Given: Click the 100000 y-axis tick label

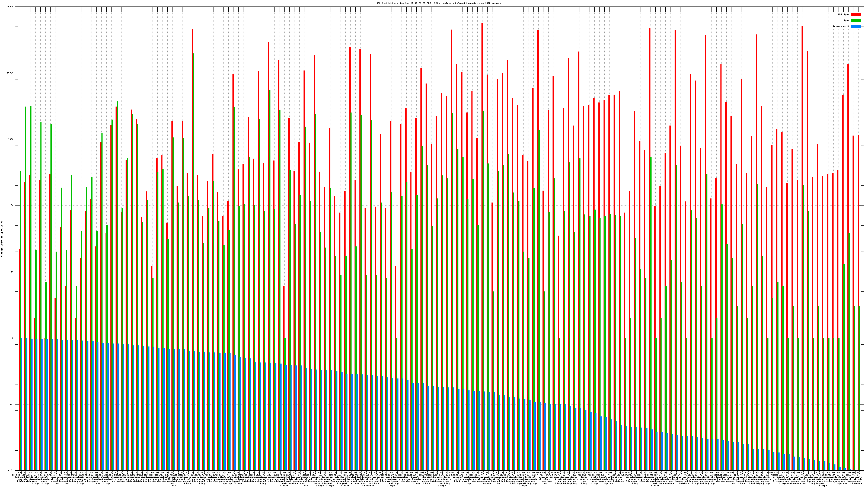Looking at the screenshot, I should pos(10,7).
